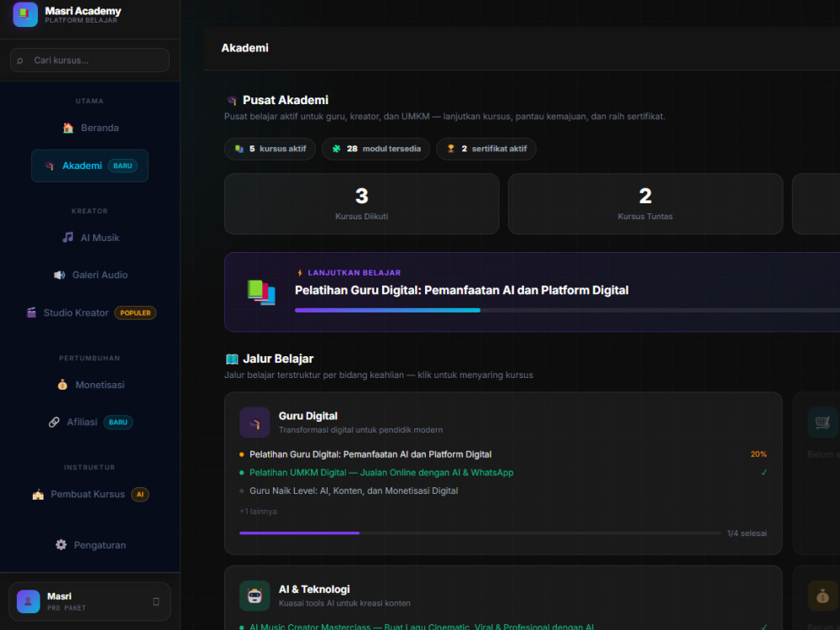This screenshot has height=630, width=840.
Task: Click the Guru Digital path icon
Action: tap(255, 423)
